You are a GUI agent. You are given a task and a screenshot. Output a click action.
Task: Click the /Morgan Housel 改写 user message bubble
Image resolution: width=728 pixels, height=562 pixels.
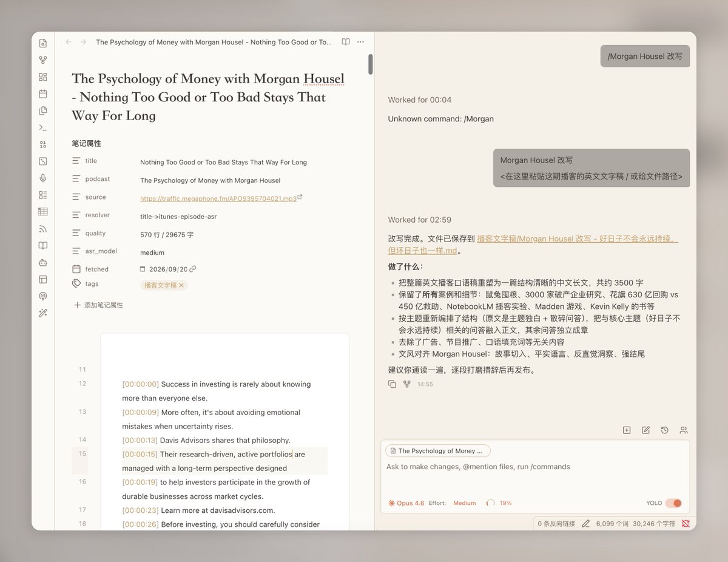click(x=645, y=56)
